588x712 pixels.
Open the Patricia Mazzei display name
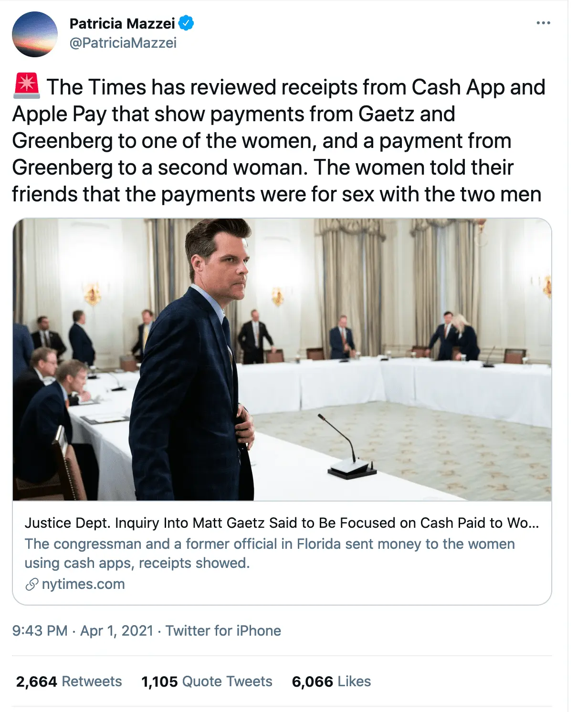[x=122, y=23]
